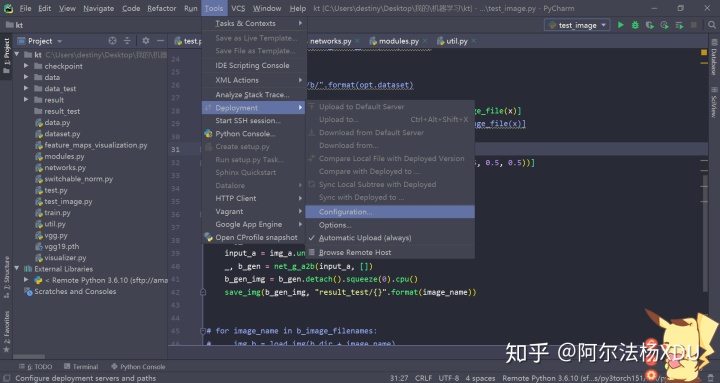The image size is (720, 383).
Task: Open the Structure tool window
Action: tap(6, 278)
